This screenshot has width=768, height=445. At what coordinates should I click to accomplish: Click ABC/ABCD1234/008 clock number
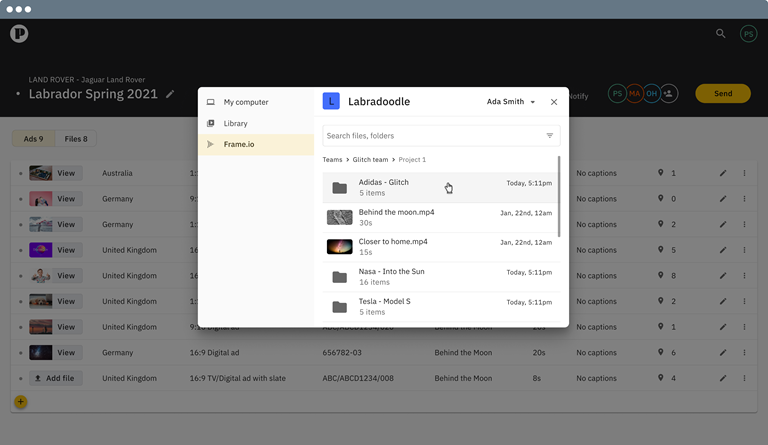coord(358,378)
